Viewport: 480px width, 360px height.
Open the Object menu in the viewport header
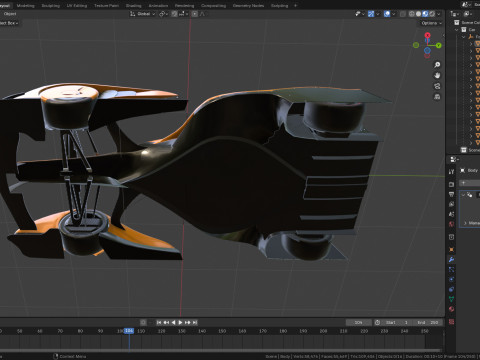tap(10, 14)
